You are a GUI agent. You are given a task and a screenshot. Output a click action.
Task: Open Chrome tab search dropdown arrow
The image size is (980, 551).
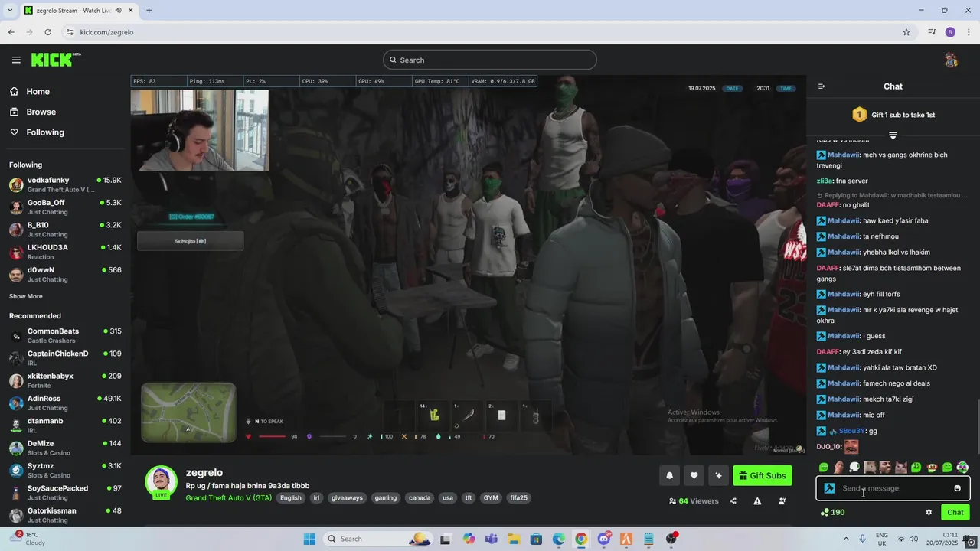[10, 11]
